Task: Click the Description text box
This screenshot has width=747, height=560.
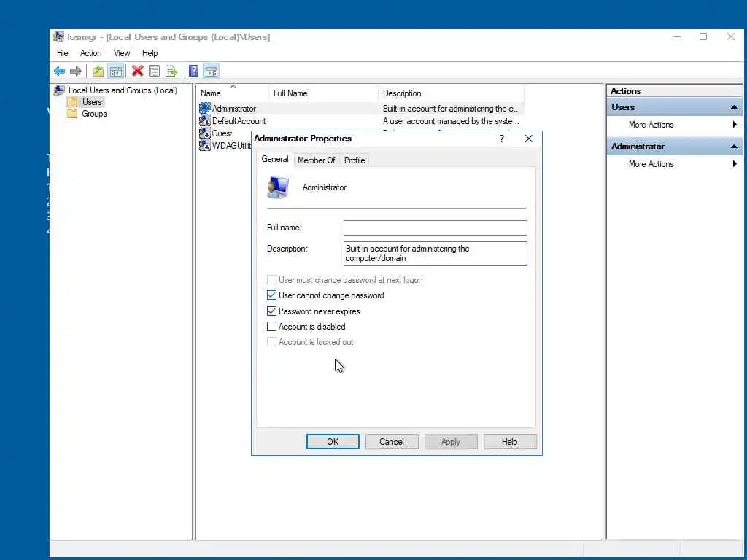Action: 435,253
